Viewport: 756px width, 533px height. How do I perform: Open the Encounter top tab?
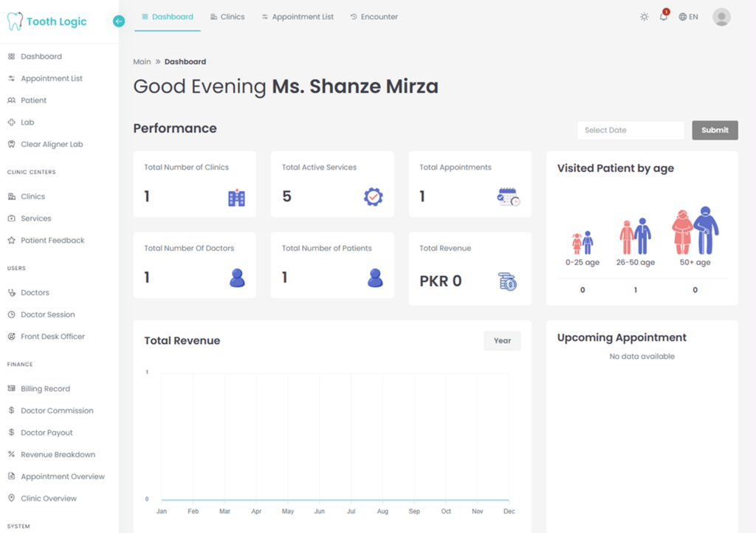coord(374,17)
